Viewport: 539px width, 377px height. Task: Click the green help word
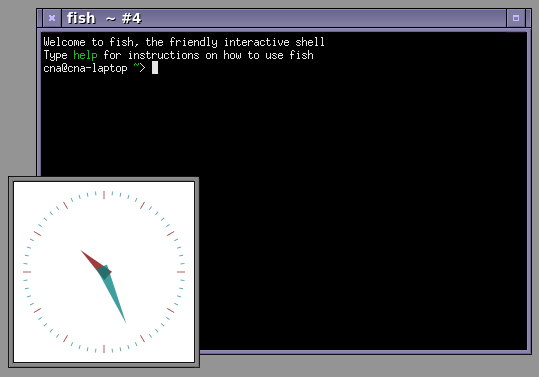pyautogui.click(x=85, y=55)
